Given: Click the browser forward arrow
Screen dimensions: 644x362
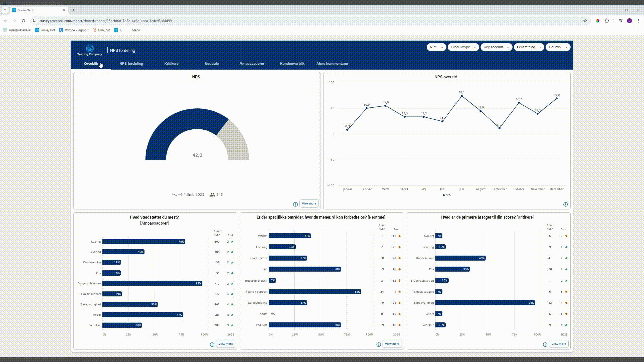Looking at the screenshot, I should [14, 21].
